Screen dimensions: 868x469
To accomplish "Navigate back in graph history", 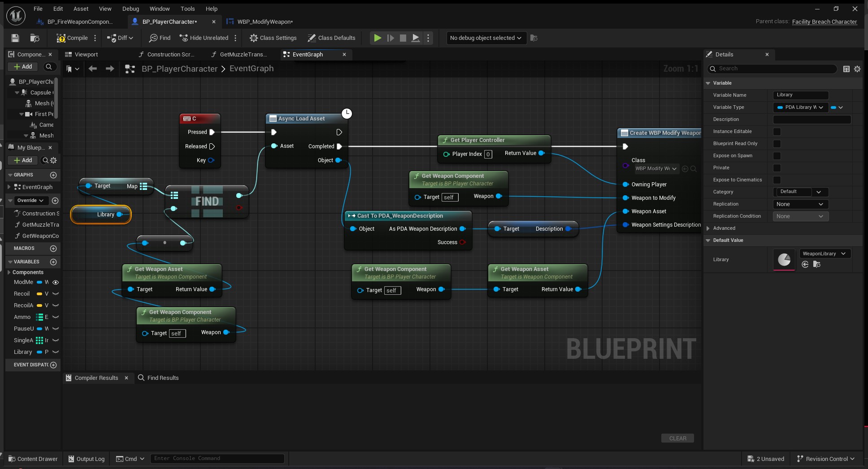I will click(93, 69).
